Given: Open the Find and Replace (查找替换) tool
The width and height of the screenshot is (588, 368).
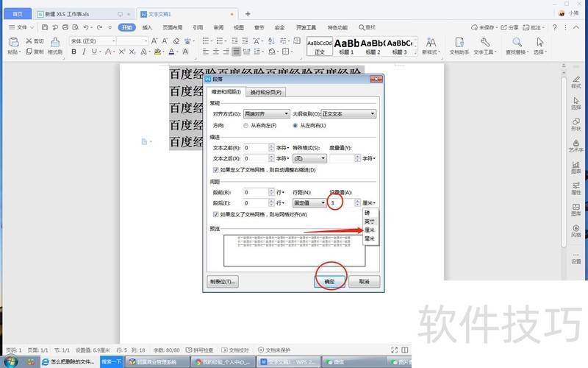Looking at the screenshot, I should tap(517, 44).
